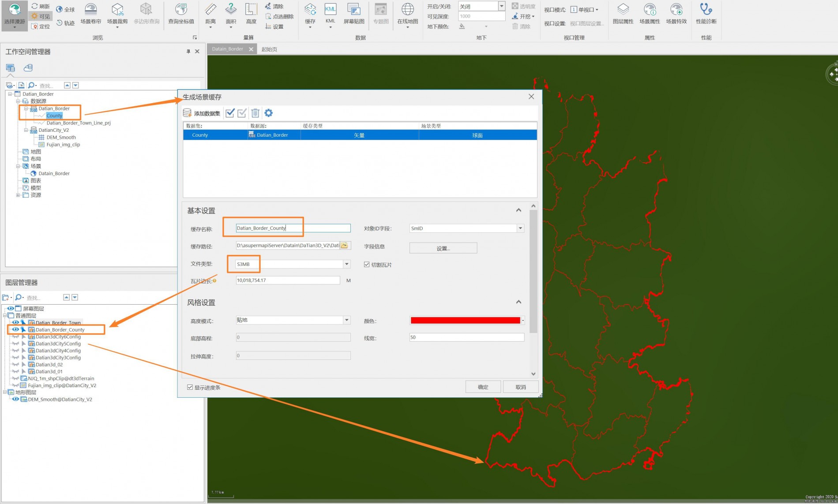838x504 pixels.
Task: Show the Fujian_img_clip@DatianCity_V2 layer
Action: [x=15, y=385]
